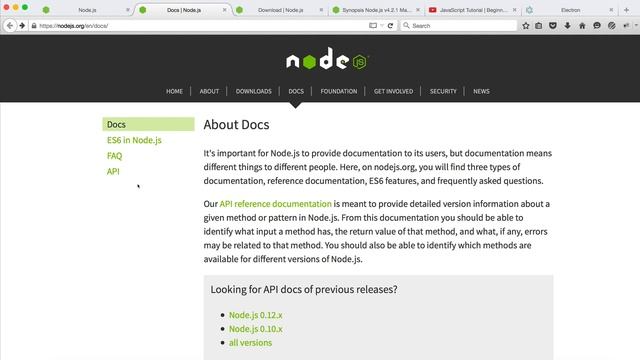
Task: Open DOWNLOADS in the site navigation
Action: coord(253,91)
